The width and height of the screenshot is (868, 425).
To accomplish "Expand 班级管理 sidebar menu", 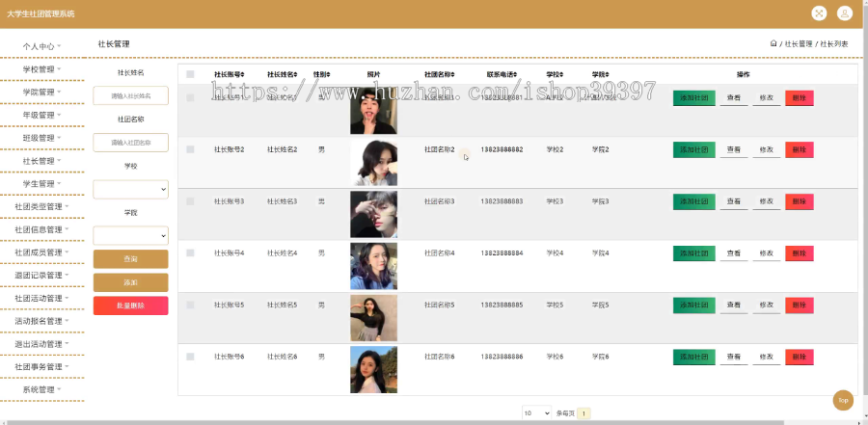I will coord(42,138).
